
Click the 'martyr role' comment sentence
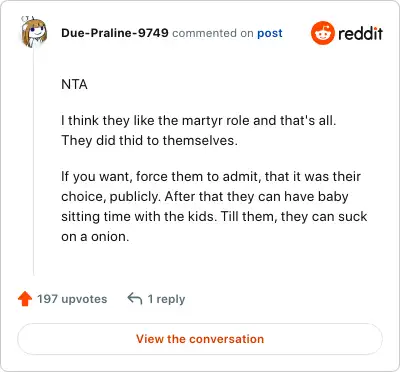199,121
